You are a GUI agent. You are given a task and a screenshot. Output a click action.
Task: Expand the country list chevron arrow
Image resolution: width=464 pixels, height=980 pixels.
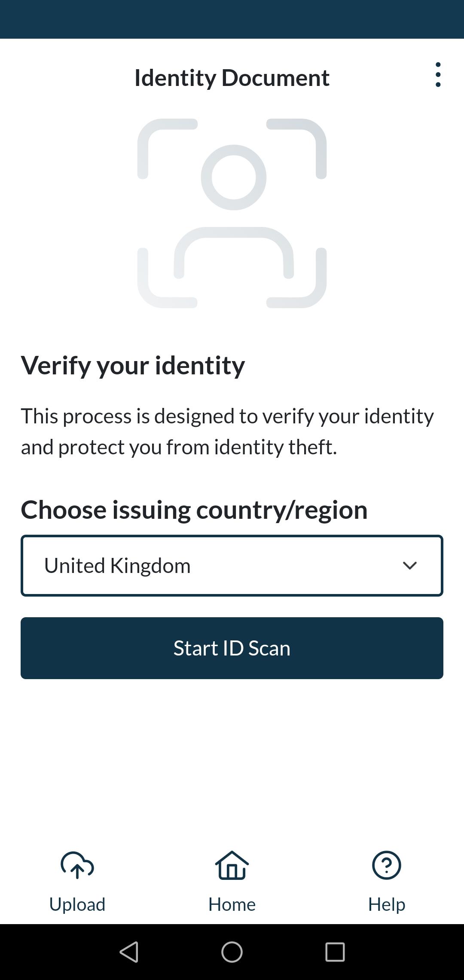click(x=410, y=566)
